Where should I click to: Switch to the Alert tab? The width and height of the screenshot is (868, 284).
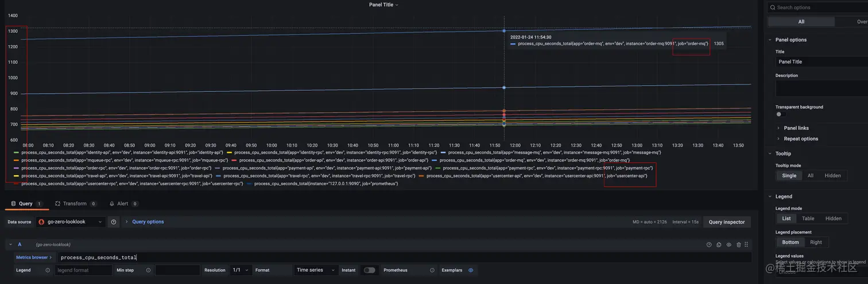tap(123, 204)
